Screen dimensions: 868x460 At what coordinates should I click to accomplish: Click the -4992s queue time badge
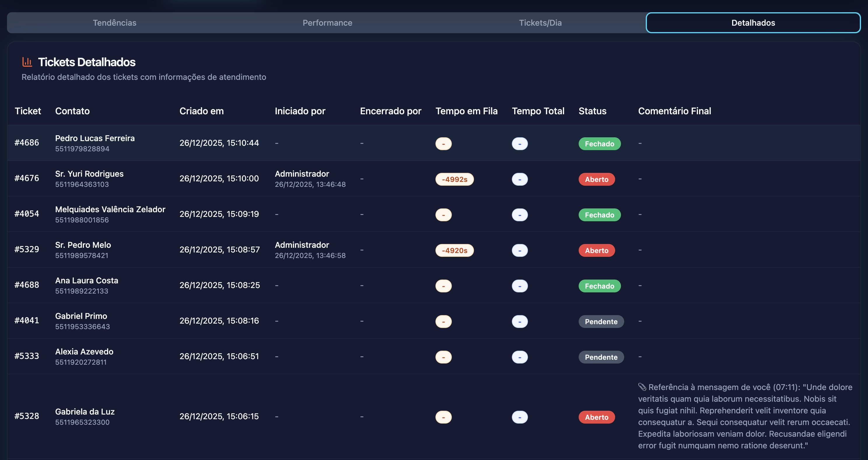(454, 179)
